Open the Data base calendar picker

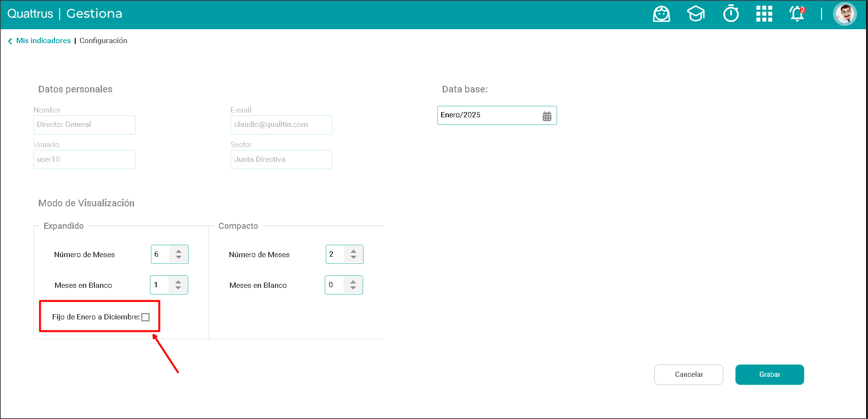[547, 116]
